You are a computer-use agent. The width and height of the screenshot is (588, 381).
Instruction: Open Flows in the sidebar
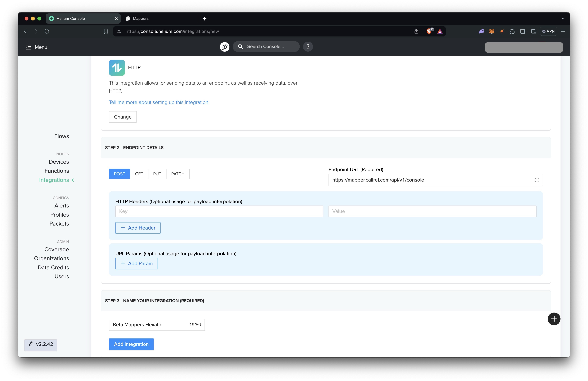click(62, 136)
